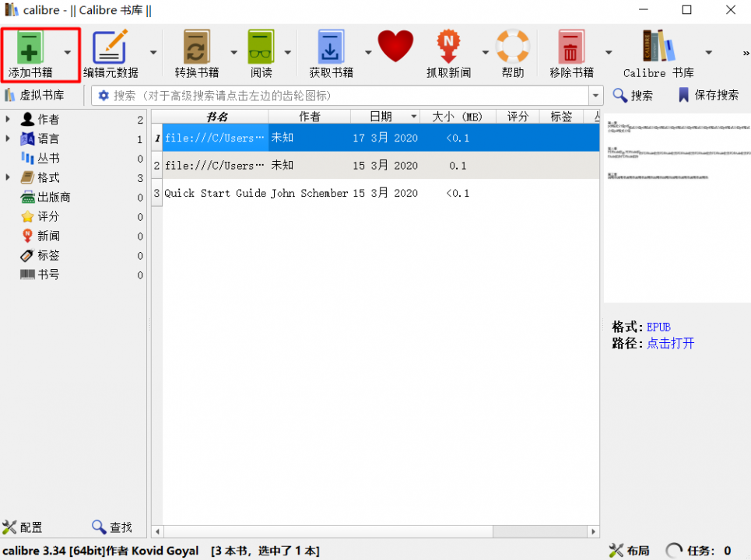751x560 pixels.
Task: Select 评分 rating category with star
Action: pos(48,216)
